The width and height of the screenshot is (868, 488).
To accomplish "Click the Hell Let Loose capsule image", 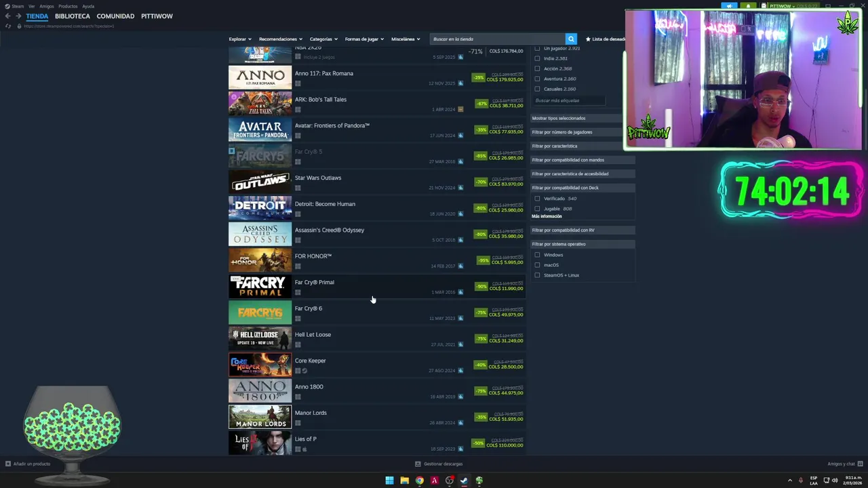I will [260, 338].
